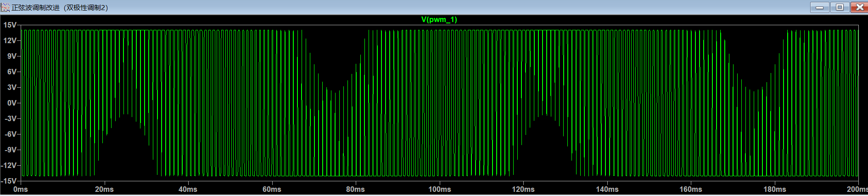Click the 15V label on vertical axis
The image size is (868, 196).
[x=10, y=25]
